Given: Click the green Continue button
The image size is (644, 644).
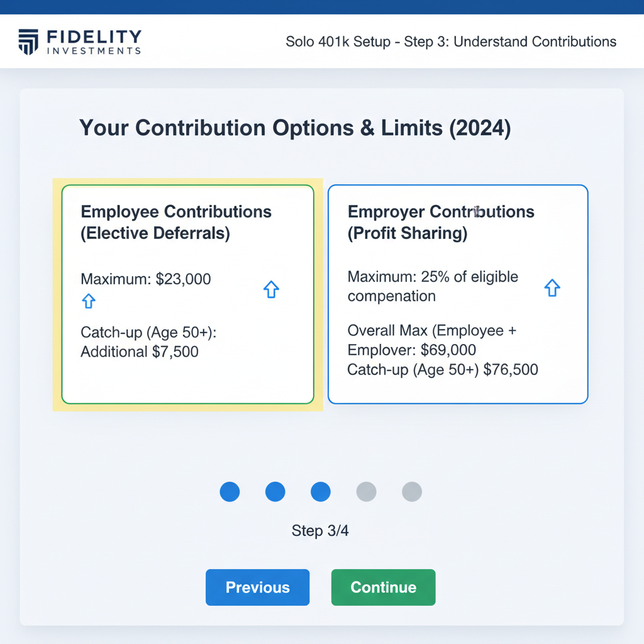Looking at the screenshot, I should pos(383,587).
